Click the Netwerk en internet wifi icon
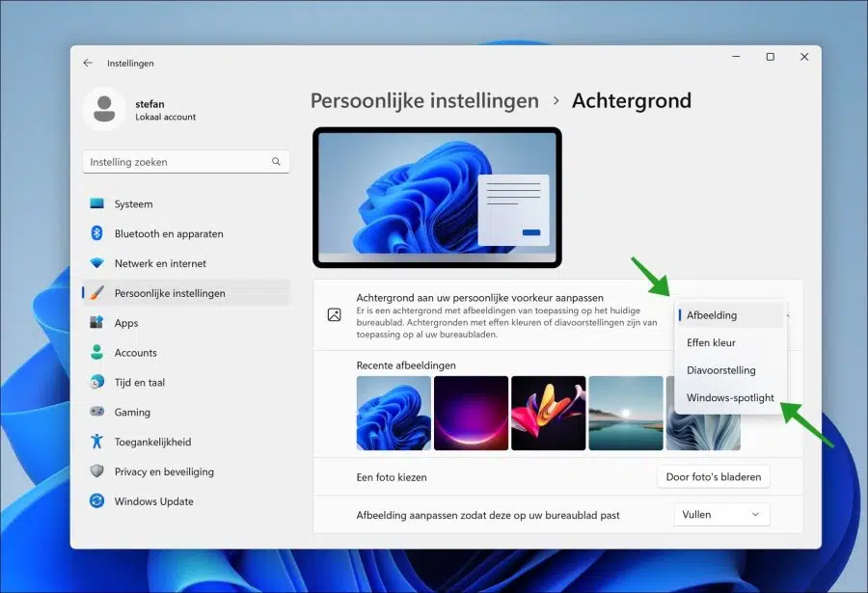 (96, 263)
